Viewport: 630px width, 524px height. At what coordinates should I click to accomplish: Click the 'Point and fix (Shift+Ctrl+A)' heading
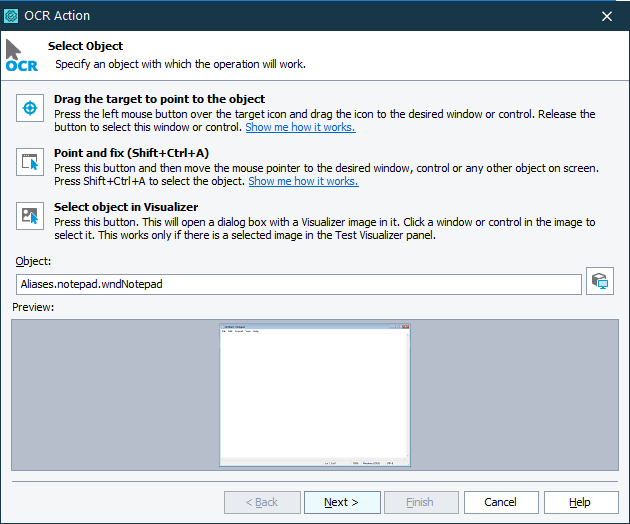pyautogui.click(x=131, y=153)
